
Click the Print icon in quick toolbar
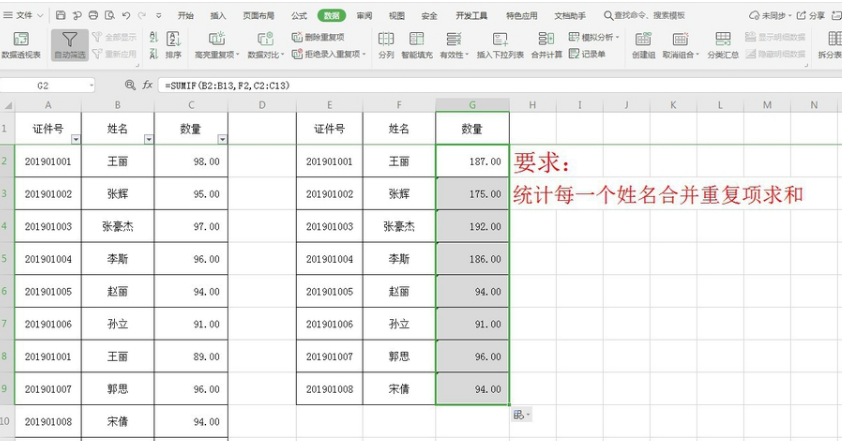[93, 15]
